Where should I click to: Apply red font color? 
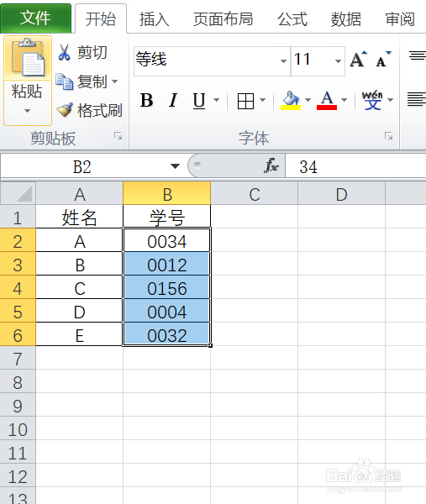(x=327, y=100)
